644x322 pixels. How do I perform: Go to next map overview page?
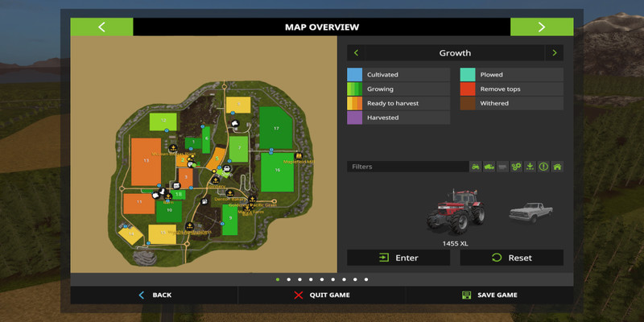[541, 27]
